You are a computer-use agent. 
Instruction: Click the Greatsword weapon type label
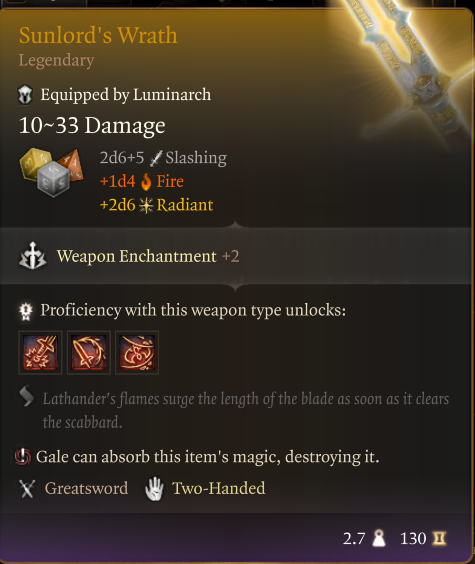pos(86,488)
